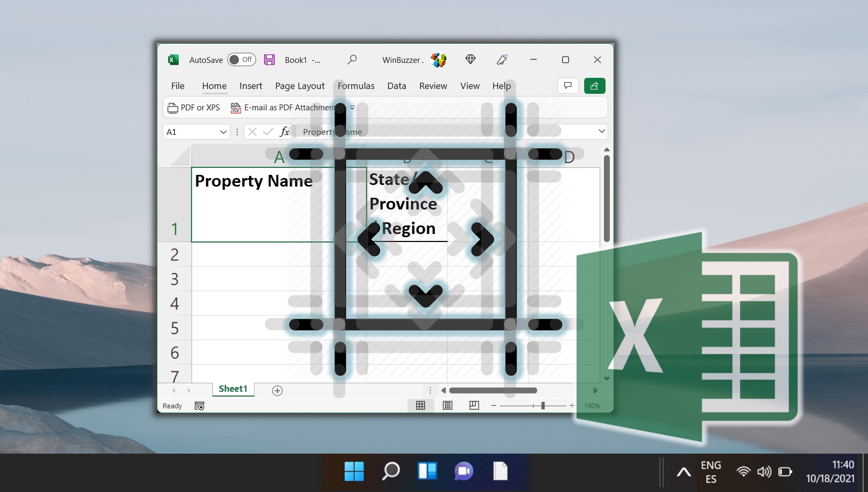Click the zoom slider handle

coord(543,406)
